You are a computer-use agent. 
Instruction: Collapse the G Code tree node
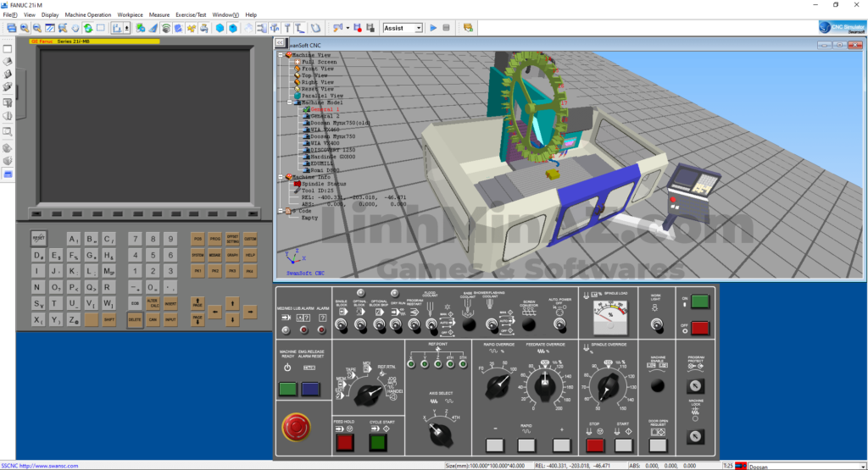(281, 211)
